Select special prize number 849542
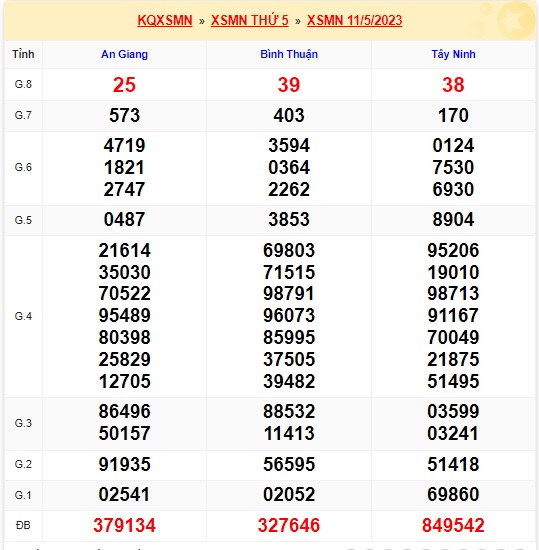539x550 pixels. pos(453,525)
